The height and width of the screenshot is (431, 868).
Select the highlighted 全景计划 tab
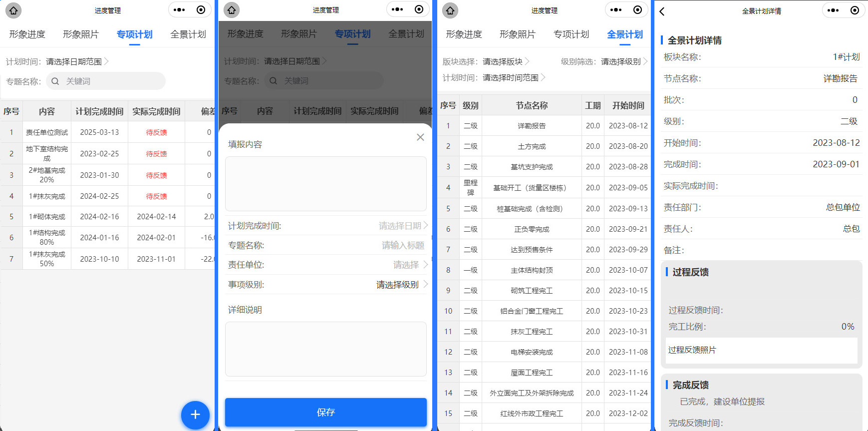[624, 34]
